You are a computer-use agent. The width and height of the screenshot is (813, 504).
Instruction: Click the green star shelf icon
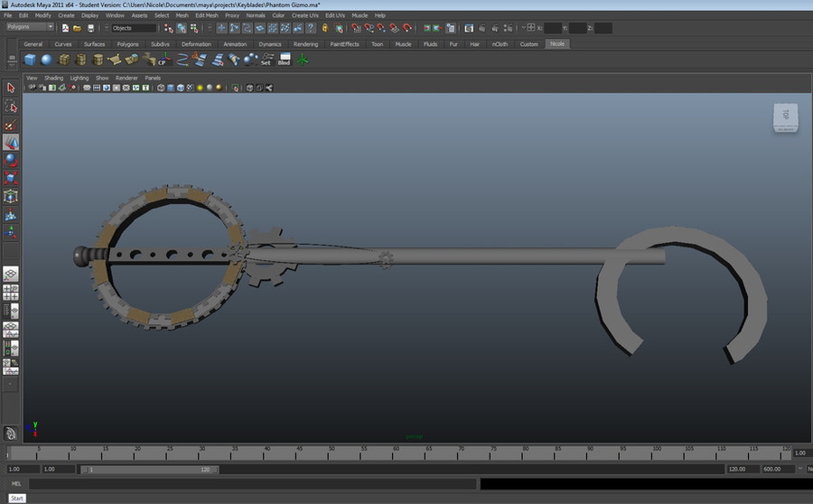click(x=303, y=60)
